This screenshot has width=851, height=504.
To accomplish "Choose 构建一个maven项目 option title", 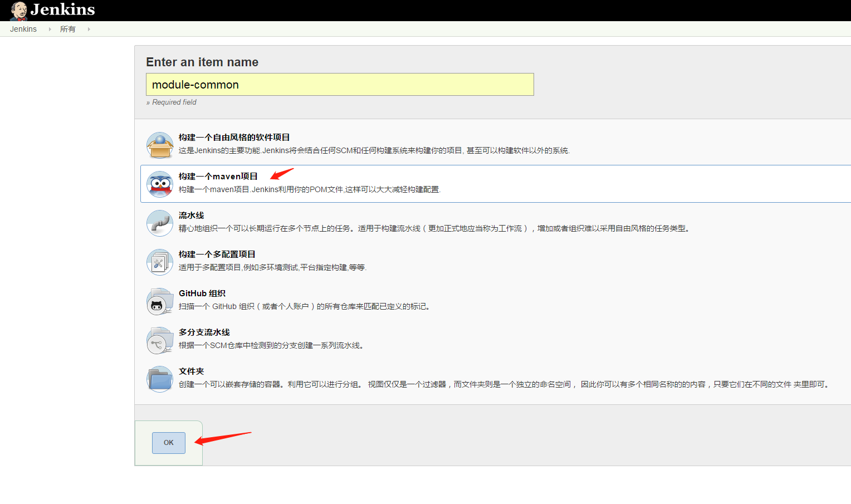I will click(218, 177).
